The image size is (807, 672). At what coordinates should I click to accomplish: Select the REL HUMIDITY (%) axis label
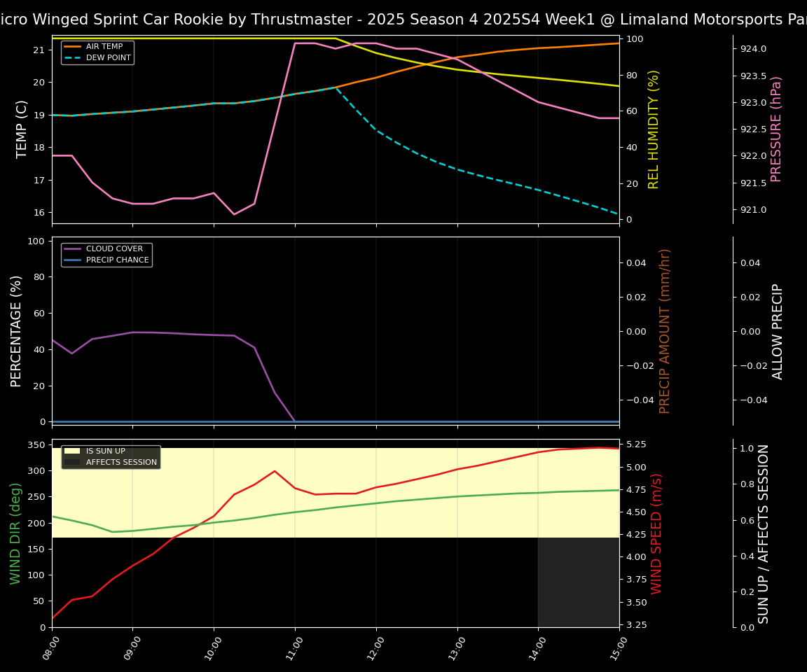point(654,129)
